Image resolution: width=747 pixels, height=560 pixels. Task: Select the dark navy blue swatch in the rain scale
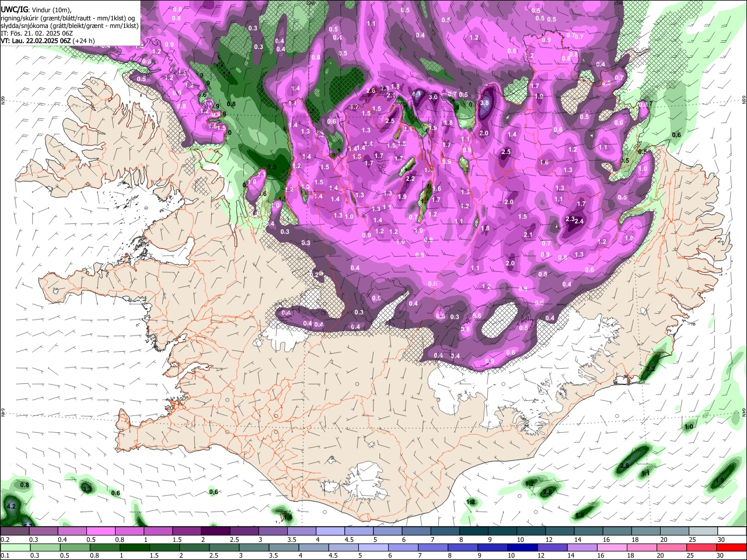[521, 548]
